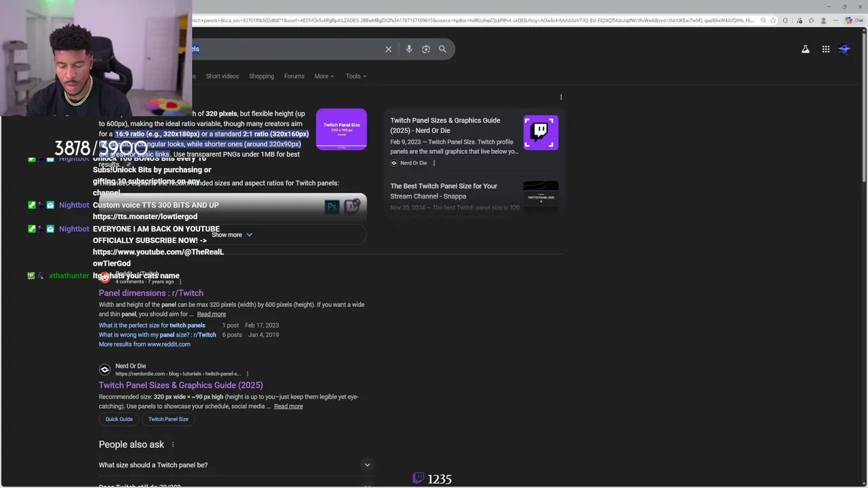Click the zoom magnifier in the address bar
Screen dimensions: 868x488
coord(764,20)
